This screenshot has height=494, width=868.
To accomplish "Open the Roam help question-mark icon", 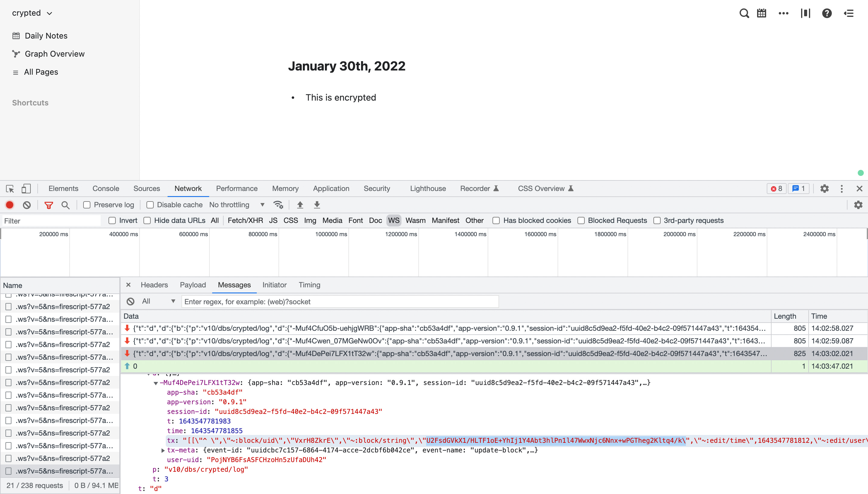I will click(827, 13).
